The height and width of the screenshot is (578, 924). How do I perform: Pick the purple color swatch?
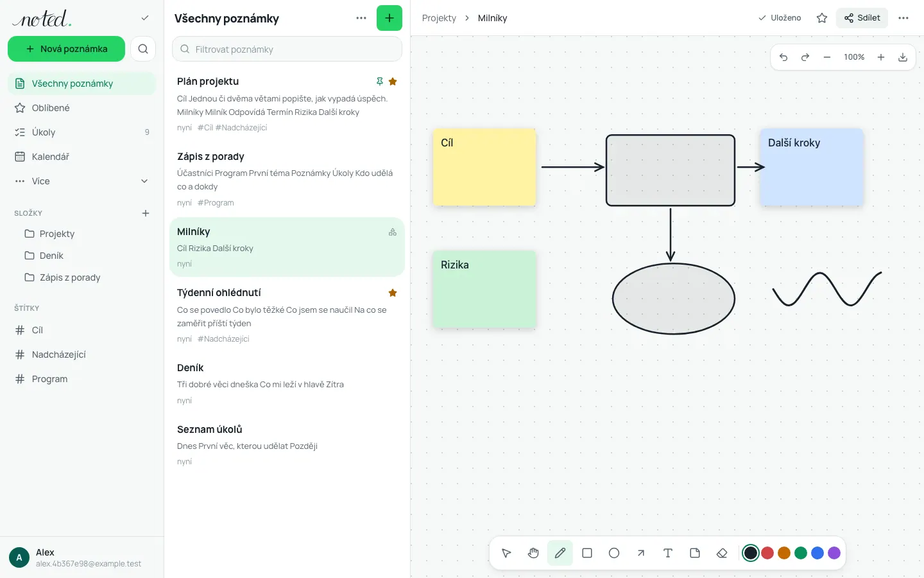[x=834, y=553]
